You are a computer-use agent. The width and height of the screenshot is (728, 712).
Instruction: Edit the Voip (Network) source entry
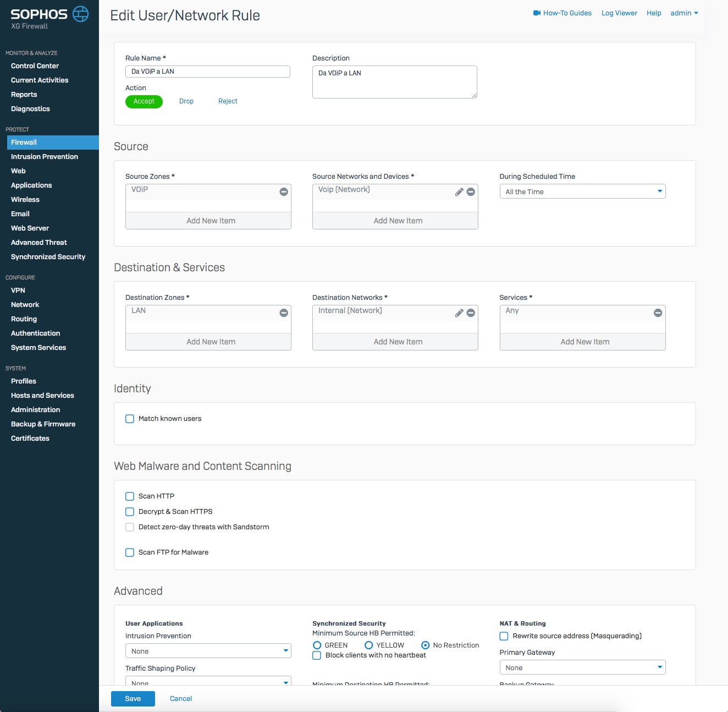459,192
